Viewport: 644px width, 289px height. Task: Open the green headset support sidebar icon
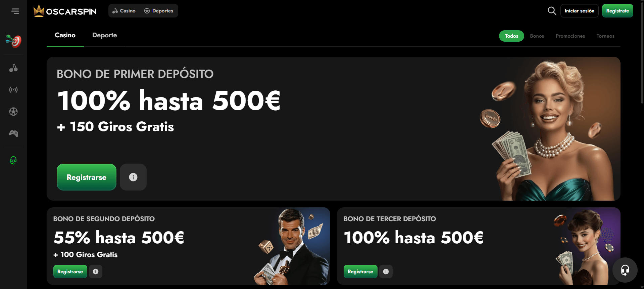pos(13,160)
